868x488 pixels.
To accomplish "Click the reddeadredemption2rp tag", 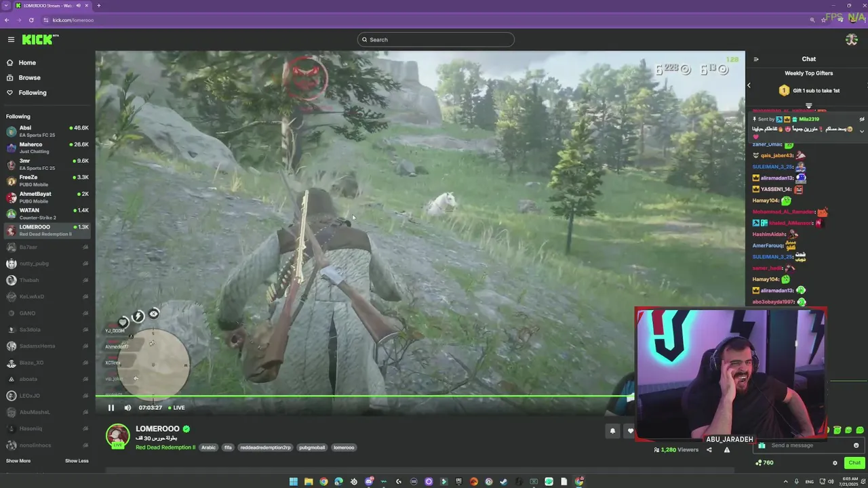I will 265,447.
